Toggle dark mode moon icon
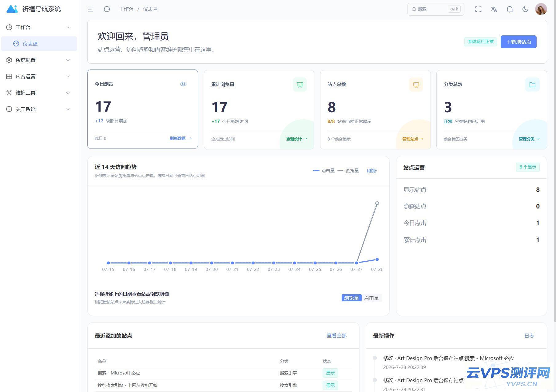Screen dimensions: 556x392 tap(525, 9)
